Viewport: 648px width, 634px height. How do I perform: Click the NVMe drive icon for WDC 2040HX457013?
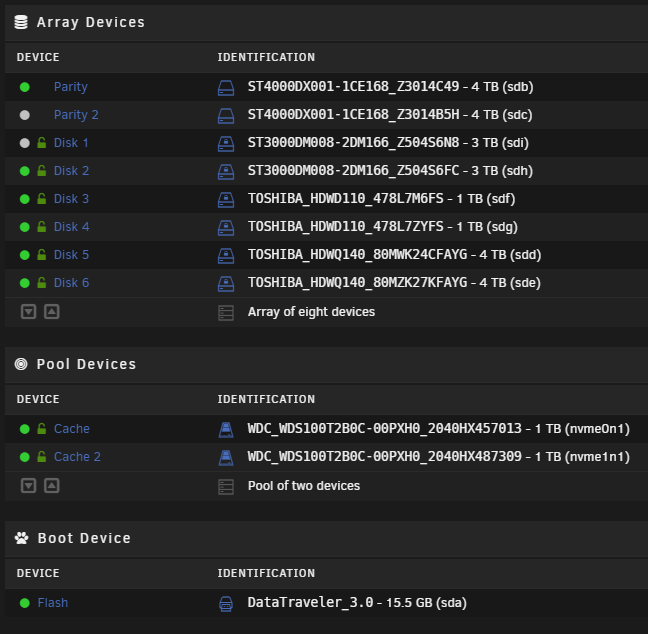point(226,429)
